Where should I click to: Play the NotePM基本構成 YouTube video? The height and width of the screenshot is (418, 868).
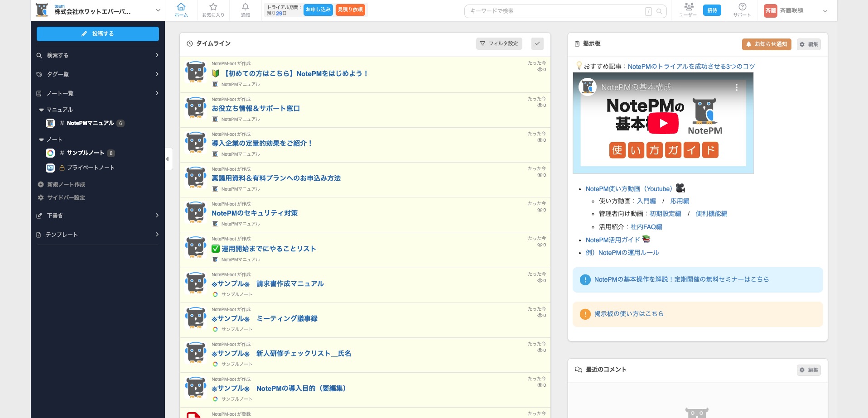(x=663, y=123)
